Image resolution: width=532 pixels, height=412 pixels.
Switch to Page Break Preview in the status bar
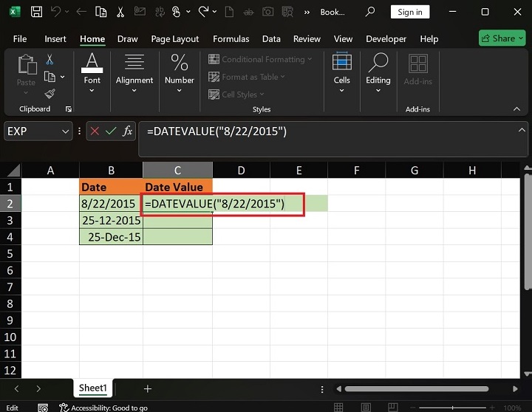(x=393, y=408)
